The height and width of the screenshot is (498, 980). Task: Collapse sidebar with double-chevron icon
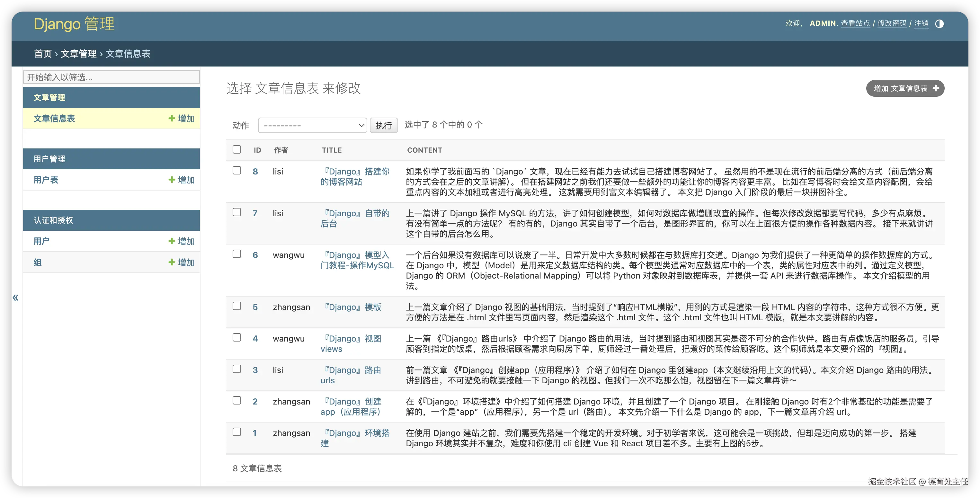tap(16, 298)
